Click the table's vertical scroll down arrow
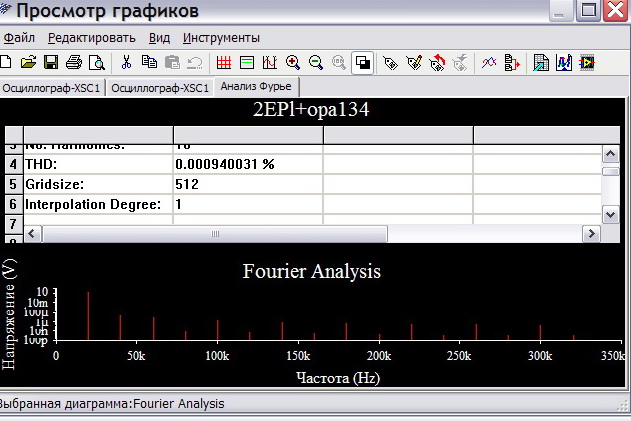The height and width of the screenshot is (421, 631). click(610, 213)
